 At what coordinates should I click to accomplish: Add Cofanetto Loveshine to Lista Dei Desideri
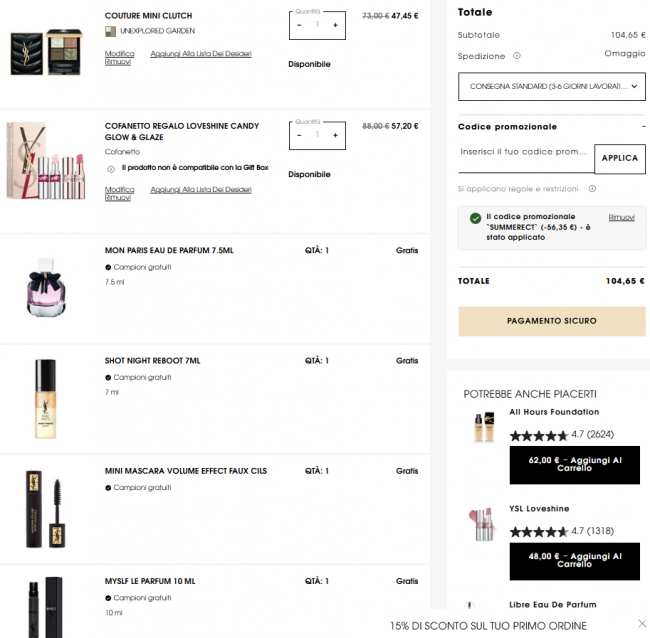tap(201, 189)
